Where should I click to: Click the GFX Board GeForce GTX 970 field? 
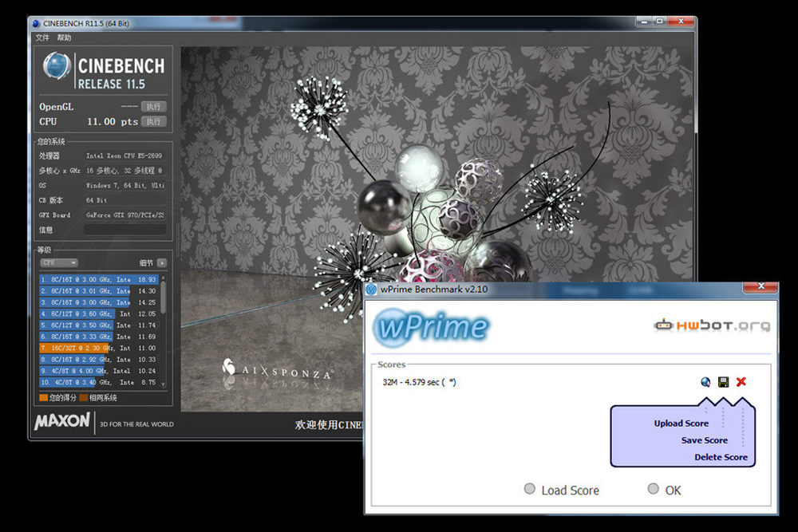pos(125,215)
